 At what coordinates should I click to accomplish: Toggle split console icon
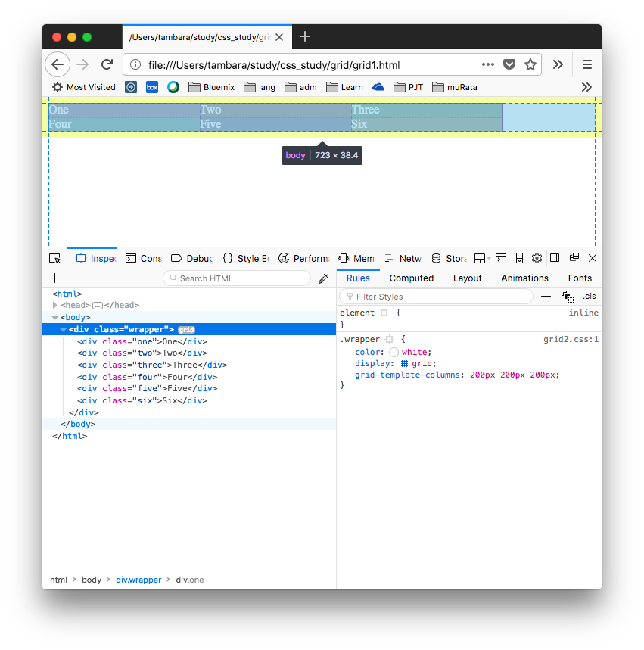pos(500,258)
